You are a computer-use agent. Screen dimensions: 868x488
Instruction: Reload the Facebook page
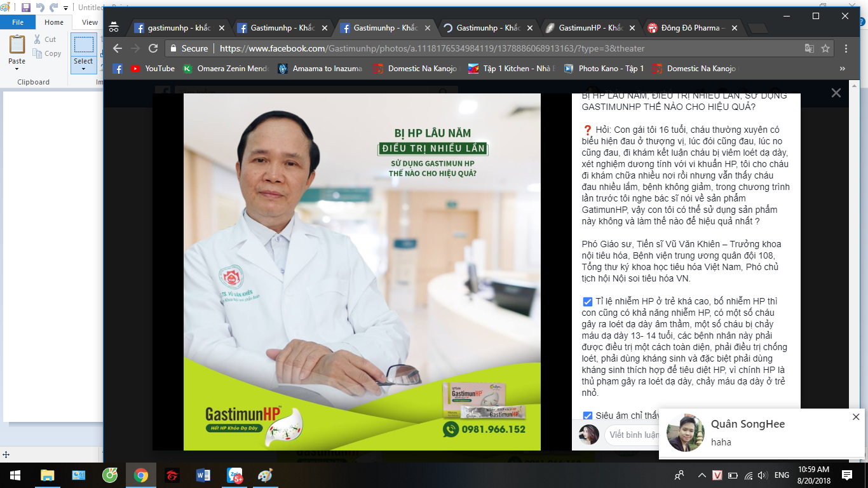[x=153, y=48]
